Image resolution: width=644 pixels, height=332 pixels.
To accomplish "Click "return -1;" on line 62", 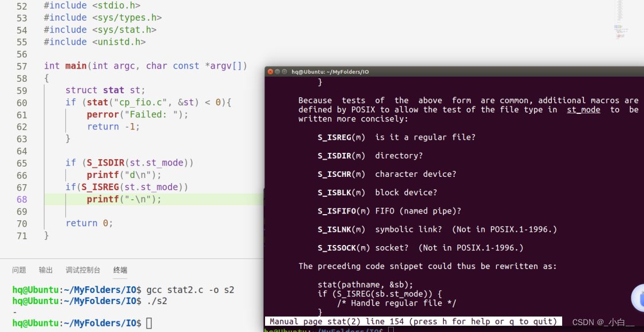I will [113, 127].
